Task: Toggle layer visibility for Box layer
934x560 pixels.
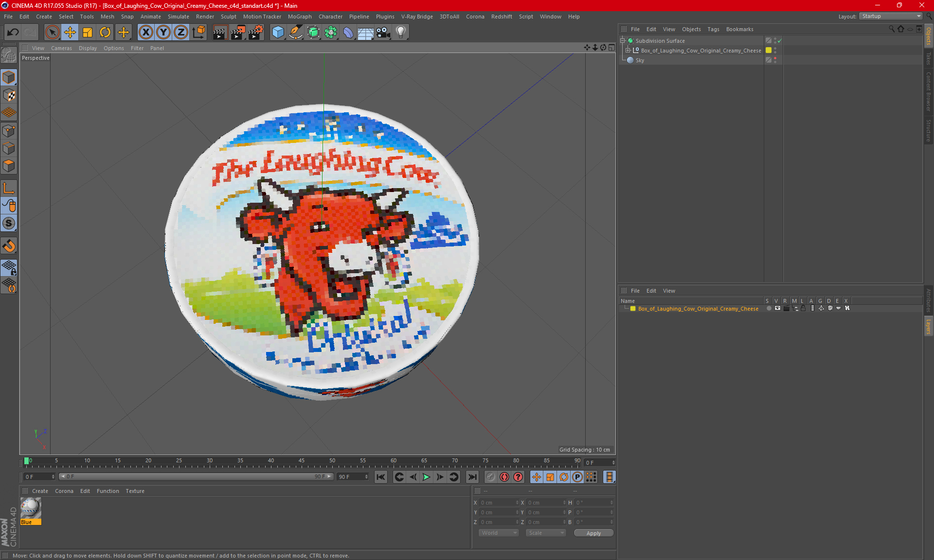Action: point(777,309)
